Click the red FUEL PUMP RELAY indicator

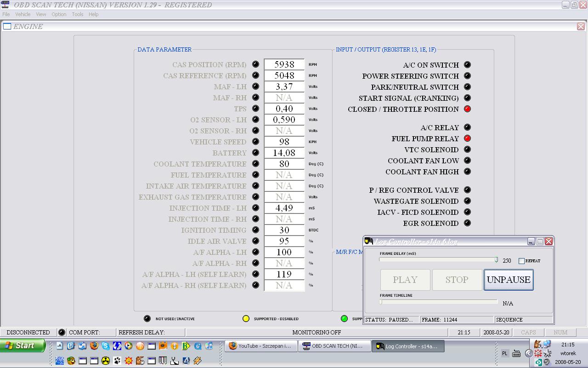467,138
